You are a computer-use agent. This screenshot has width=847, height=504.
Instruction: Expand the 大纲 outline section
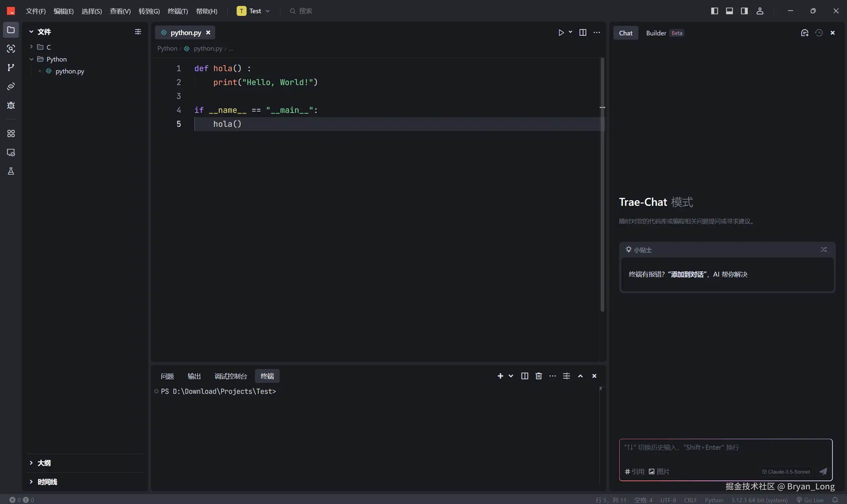[44, 463]
